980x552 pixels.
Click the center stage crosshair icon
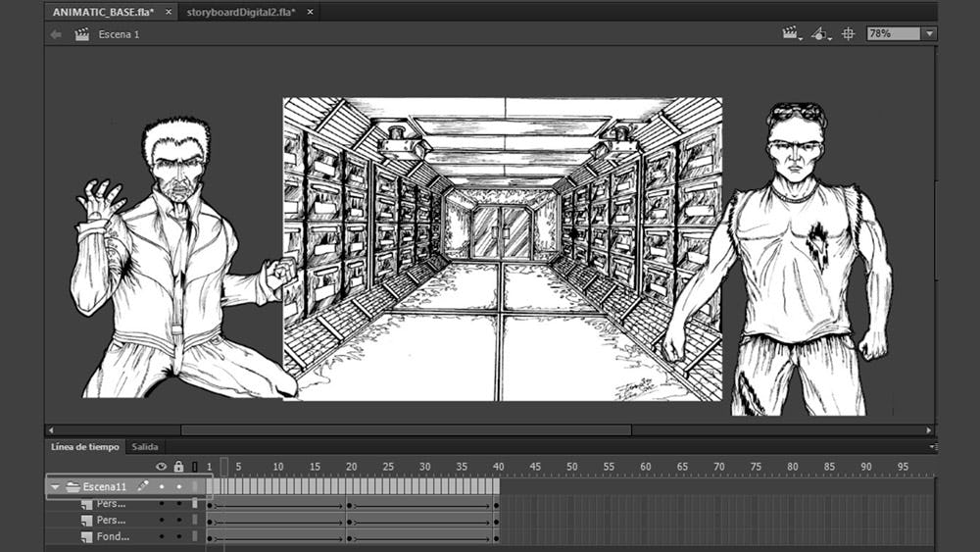(848, 33)
